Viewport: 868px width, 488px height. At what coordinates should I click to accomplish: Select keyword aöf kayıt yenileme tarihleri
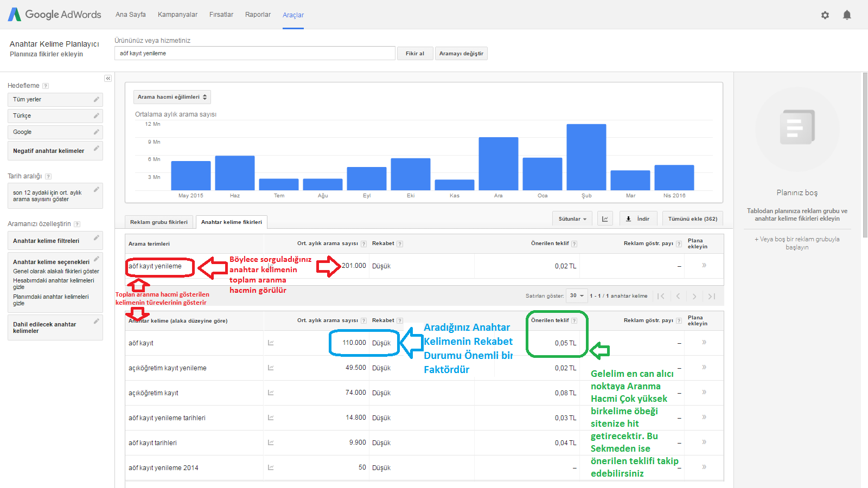(x=167, y=418)
